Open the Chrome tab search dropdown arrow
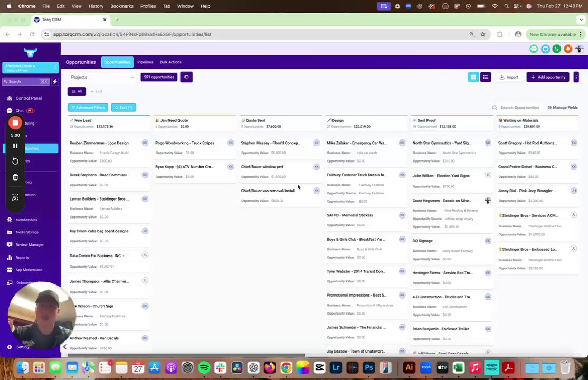 click(581, 20)
